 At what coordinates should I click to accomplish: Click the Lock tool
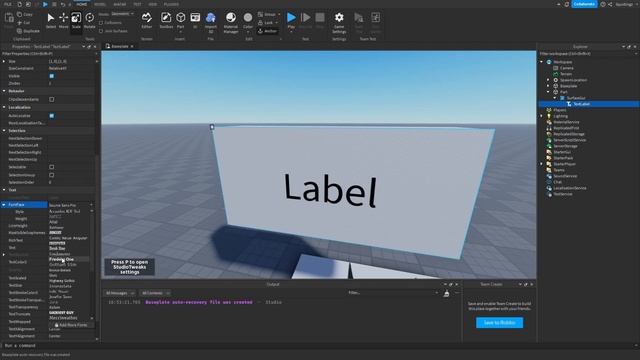point(267,22)
